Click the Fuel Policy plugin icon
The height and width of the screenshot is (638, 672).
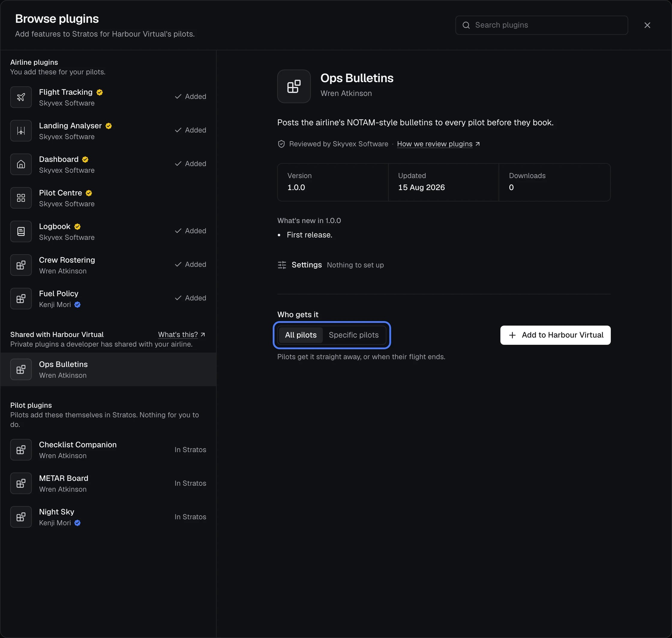[21, 299]
